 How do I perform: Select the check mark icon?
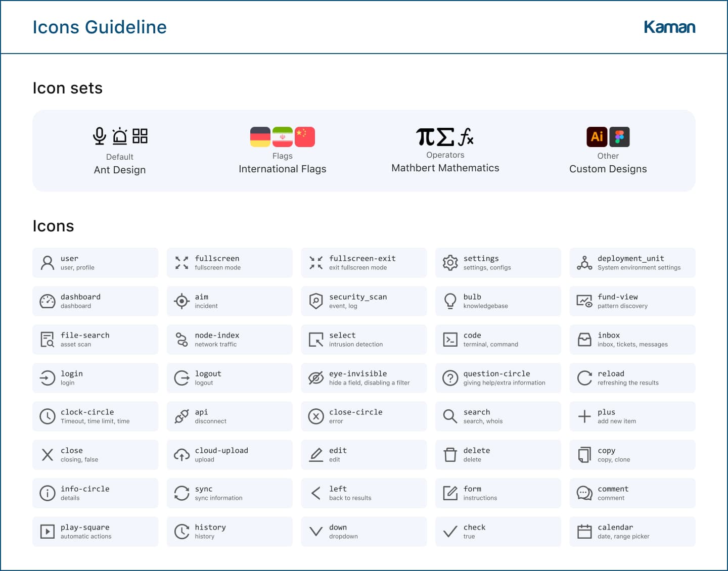coord(450,532)
